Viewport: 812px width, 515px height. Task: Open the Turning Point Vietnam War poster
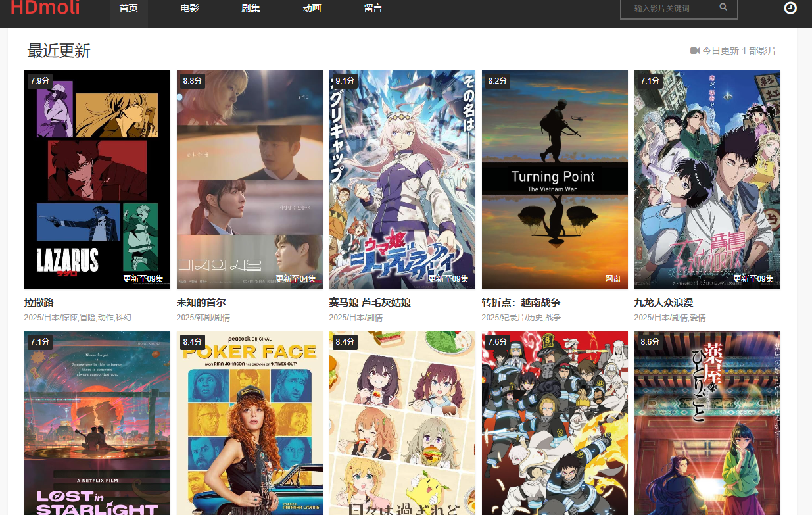pos(555,180)
